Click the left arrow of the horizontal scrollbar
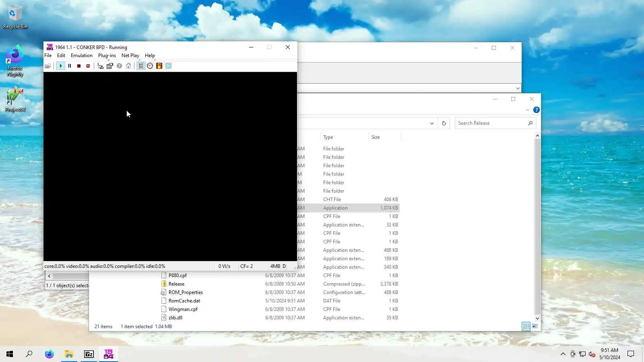 click(x=49, y=276)
